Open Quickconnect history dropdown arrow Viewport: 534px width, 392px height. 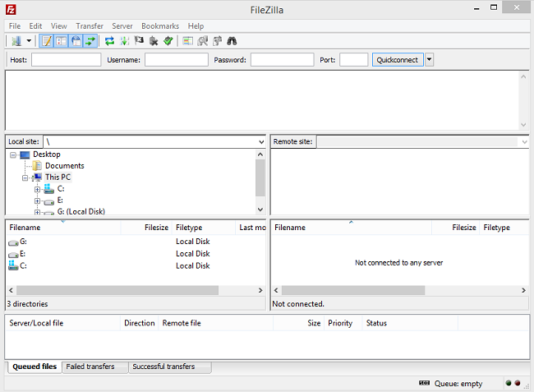(429, 60)
